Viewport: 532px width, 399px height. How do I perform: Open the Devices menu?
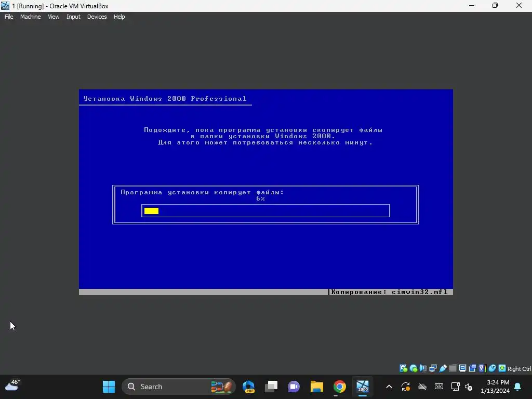[97, 17]
